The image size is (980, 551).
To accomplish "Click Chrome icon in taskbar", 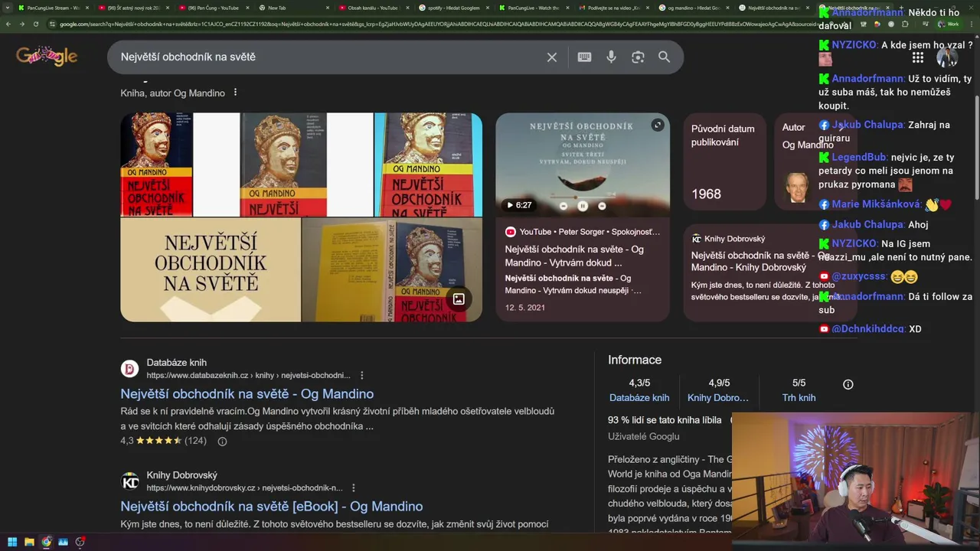I will (46, 542).
